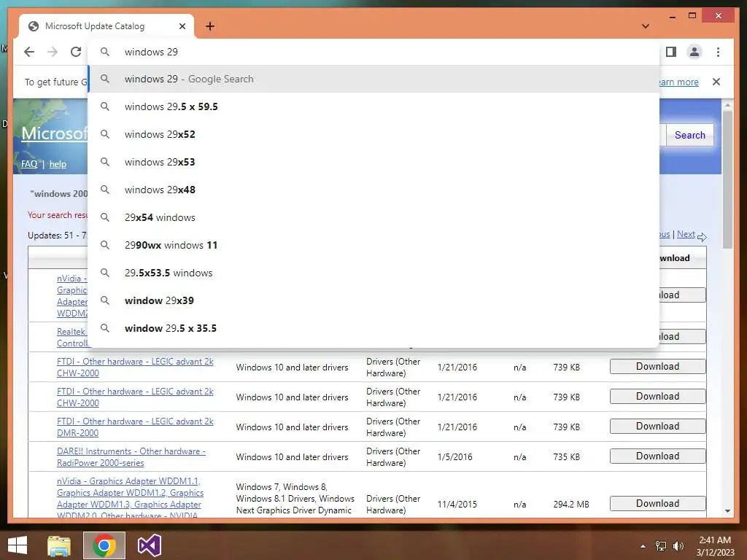Open the tab search chevron dropdown
Screen dimensions: 747x560
coord(646,26)
